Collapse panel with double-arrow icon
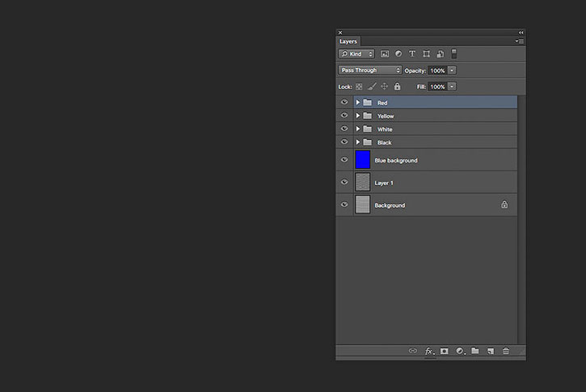586x392 pixels. tap(521, 32)
